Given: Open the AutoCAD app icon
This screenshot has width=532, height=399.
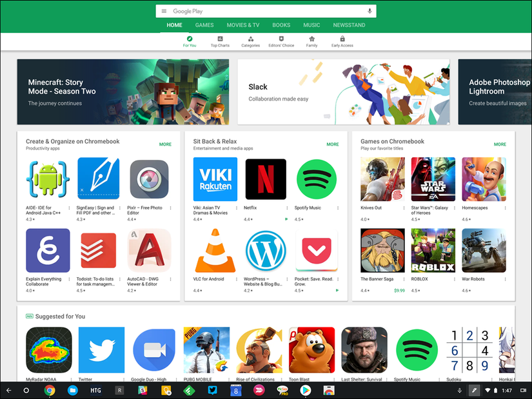Looking at the screenshot, I should coord(150,250).
